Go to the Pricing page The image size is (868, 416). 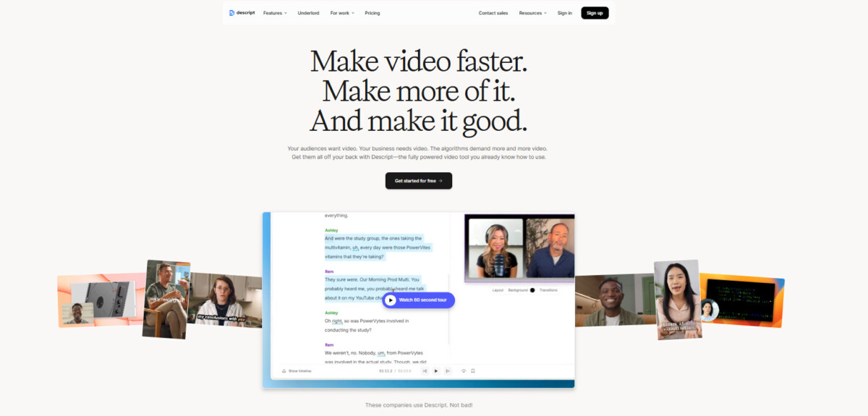point(372,13)
